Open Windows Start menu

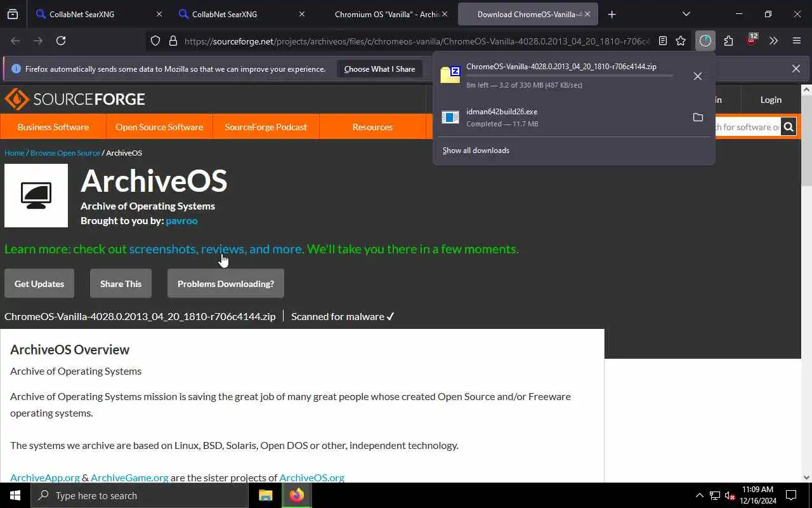15,495
